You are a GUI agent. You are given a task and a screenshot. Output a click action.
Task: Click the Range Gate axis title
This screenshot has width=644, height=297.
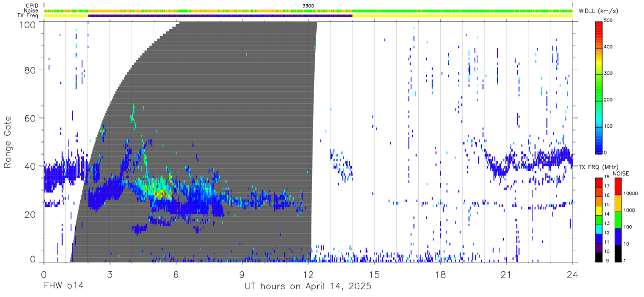8,142
